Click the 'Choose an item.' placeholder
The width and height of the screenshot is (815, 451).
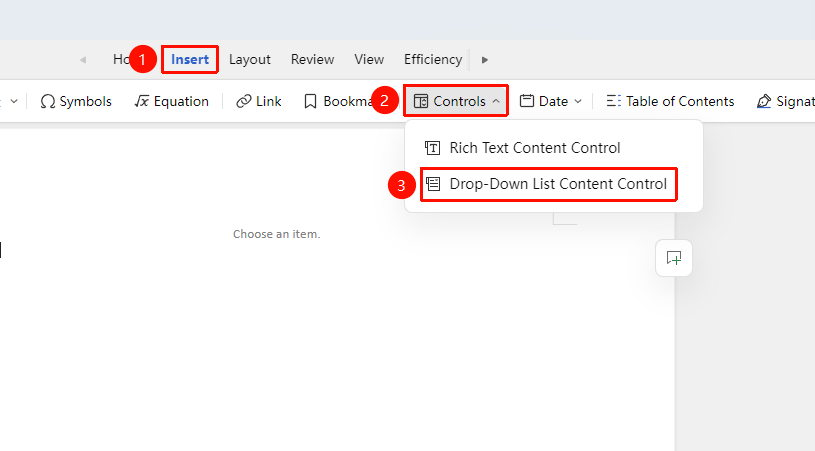(277, 234)
